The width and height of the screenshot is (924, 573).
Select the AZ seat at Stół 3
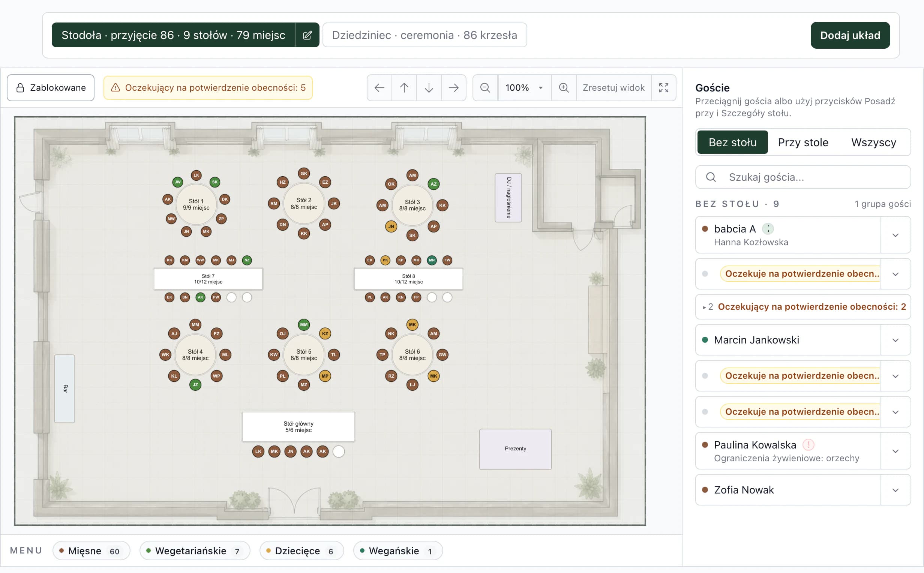click(433, 184)
